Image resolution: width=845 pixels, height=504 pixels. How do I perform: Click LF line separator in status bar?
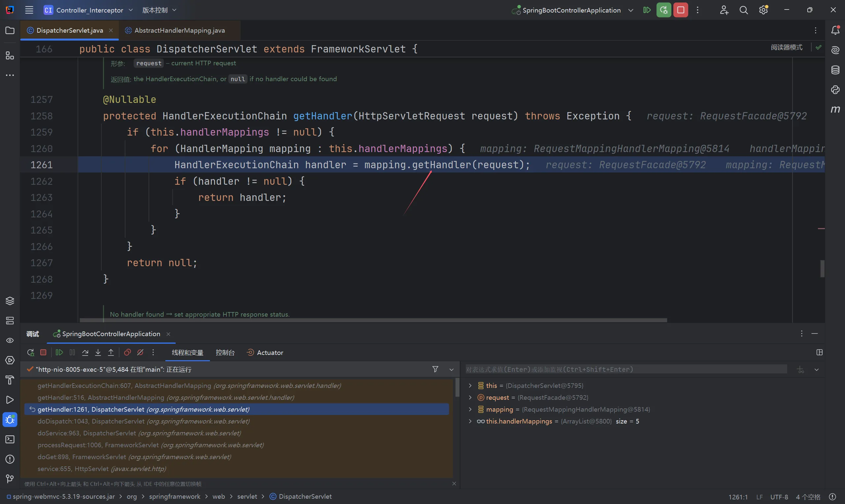(760, 497)
